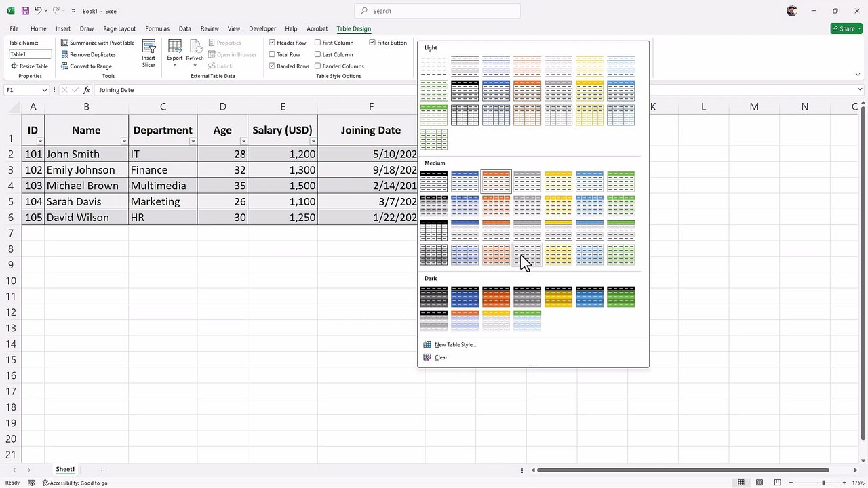Click Accessibility: Good to go status
Viewport: 868px width, 488px height.
tap(75, 483)
